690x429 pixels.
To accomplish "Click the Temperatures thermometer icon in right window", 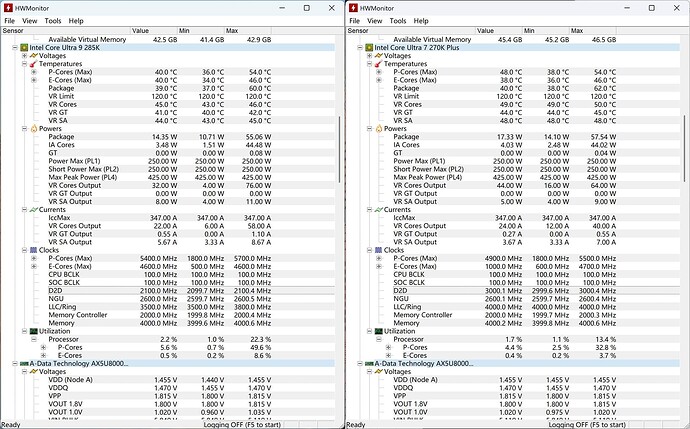I will pos(378,64).
